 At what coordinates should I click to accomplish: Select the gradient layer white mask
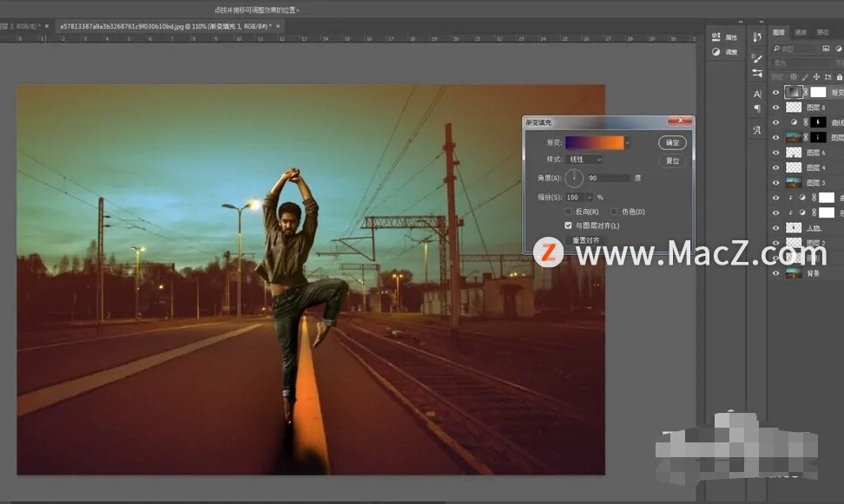[x=818, y=92]
